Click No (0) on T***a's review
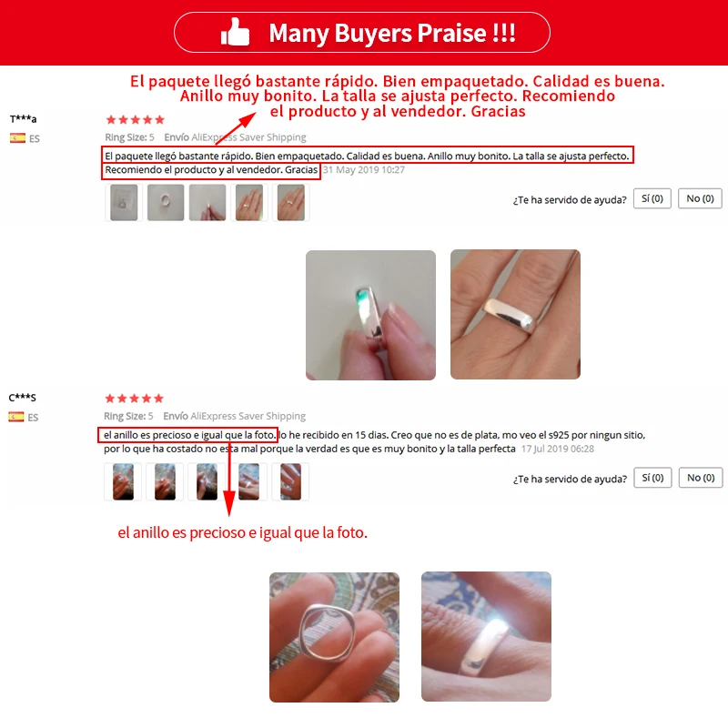This screenshot has width=728, height=728. 700,198
